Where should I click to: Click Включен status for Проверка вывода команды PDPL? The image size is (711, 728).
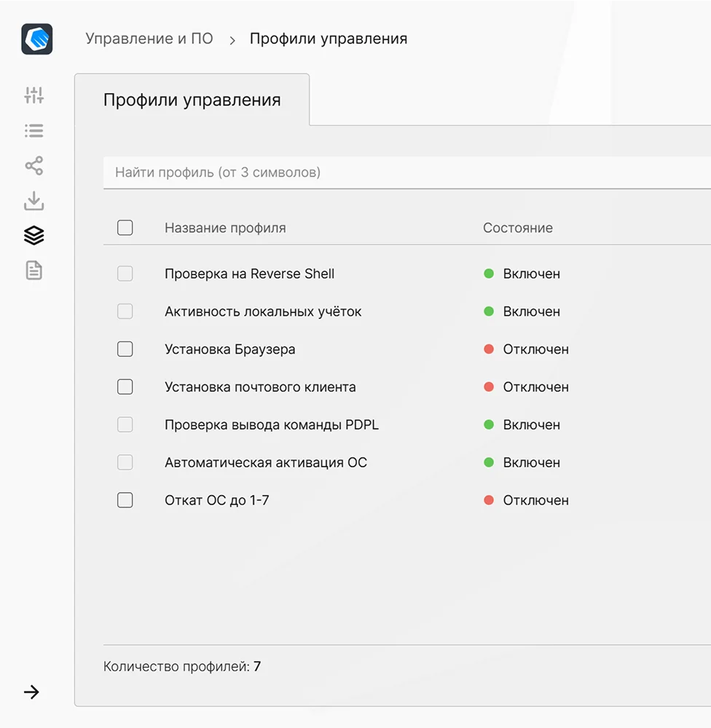pos(522,424)
